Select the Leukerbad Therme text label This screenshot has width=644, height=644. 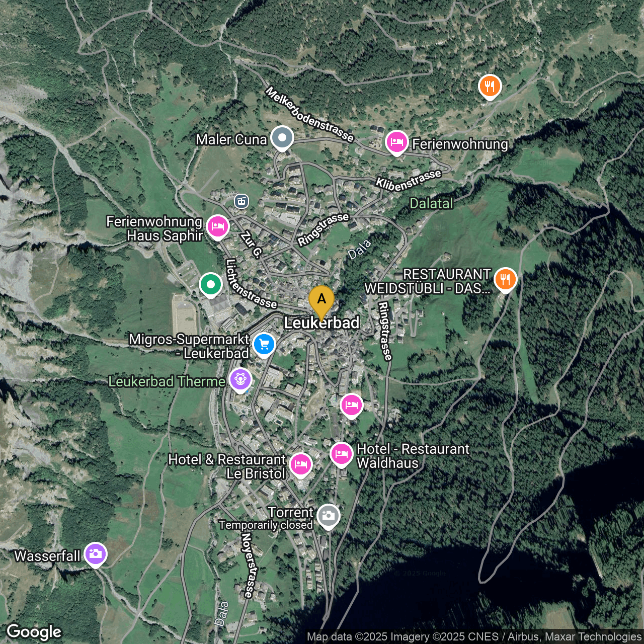point(167,381)
